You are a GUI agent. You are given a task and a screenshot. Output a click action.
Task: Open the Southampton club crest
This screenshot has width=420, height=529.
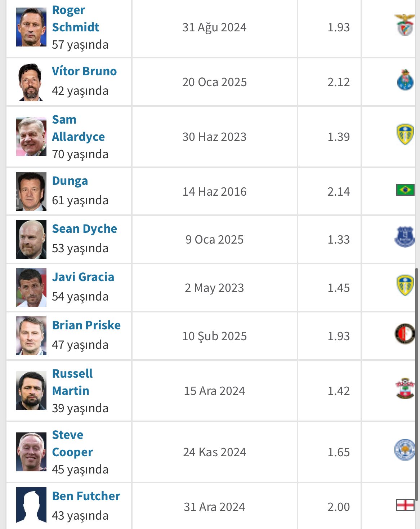(x=405, y=388)
